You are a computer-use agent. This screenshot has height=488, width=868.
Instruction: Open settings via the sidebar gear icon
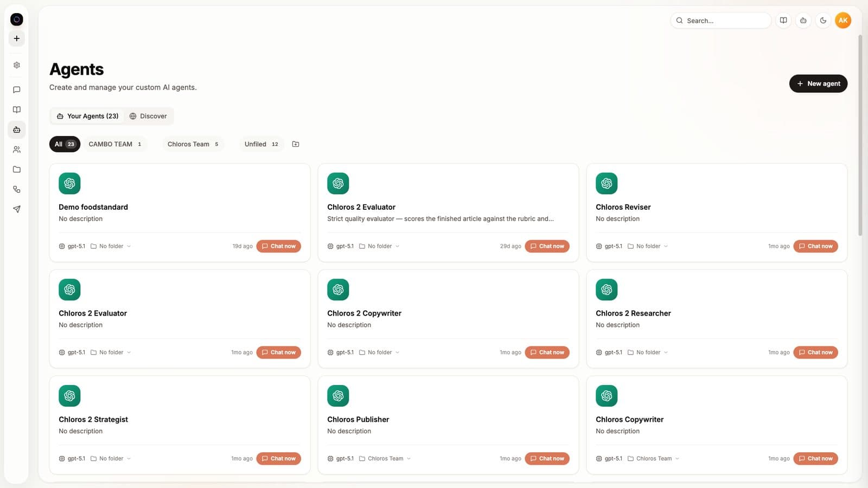[x=17, y=65]
